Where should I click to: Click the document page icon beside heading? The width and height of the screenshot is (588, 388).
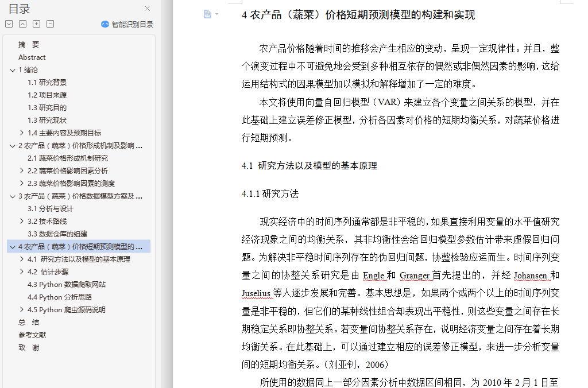coord(207,14)
